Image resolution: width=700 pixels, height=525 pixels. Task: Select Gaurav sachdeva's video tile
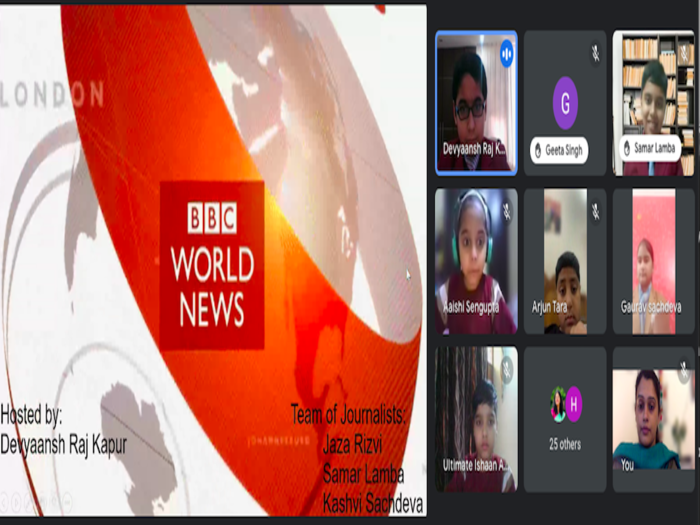(654, 261)
